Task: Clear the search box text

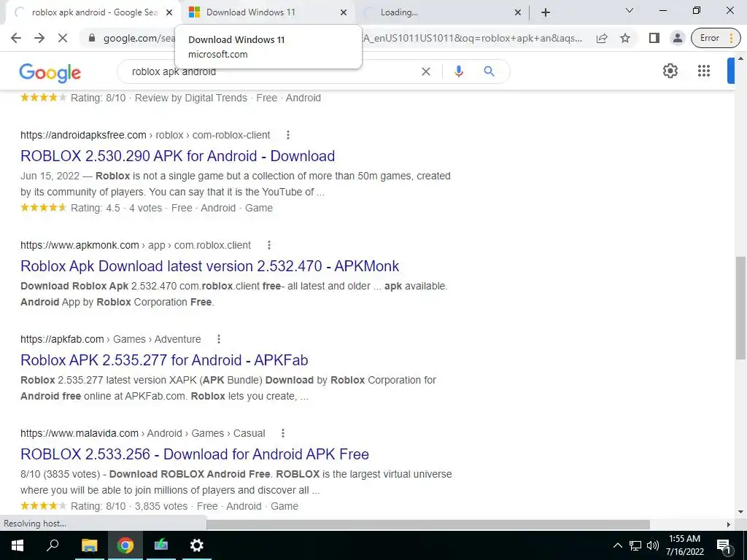Action: tap(426, 71)
